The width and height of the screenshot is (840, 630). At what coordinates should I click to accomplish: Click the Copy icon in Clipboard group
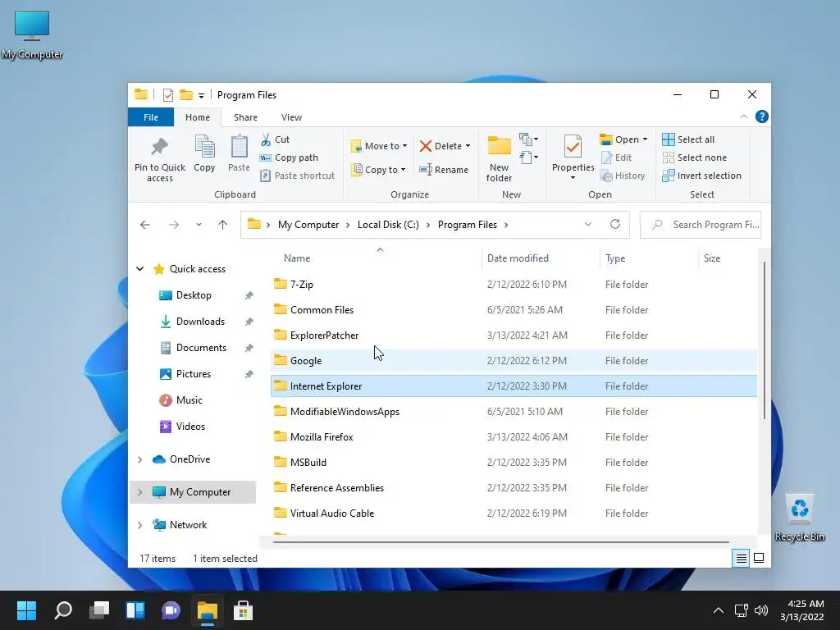click(204, 146)
